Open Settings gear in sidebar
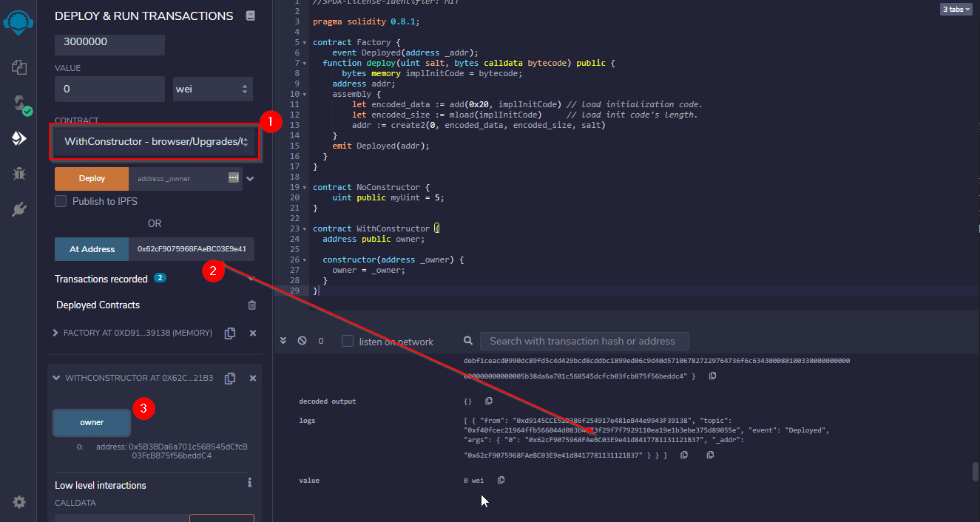Viewport: 980px width, 522px height. (x=19, y=502)
